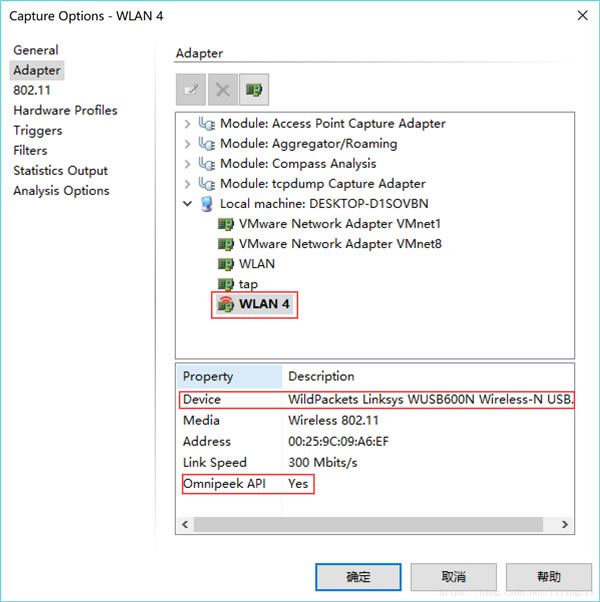Select the WLAN adapter in the list
This screenshot has width=600, height=602.
[256, 264]
